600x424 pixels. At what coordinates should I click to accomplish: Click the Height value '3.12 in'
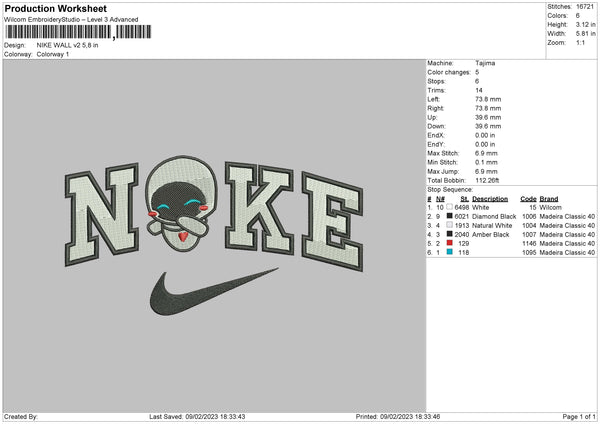pyautogui.click(x=585, y=24)
